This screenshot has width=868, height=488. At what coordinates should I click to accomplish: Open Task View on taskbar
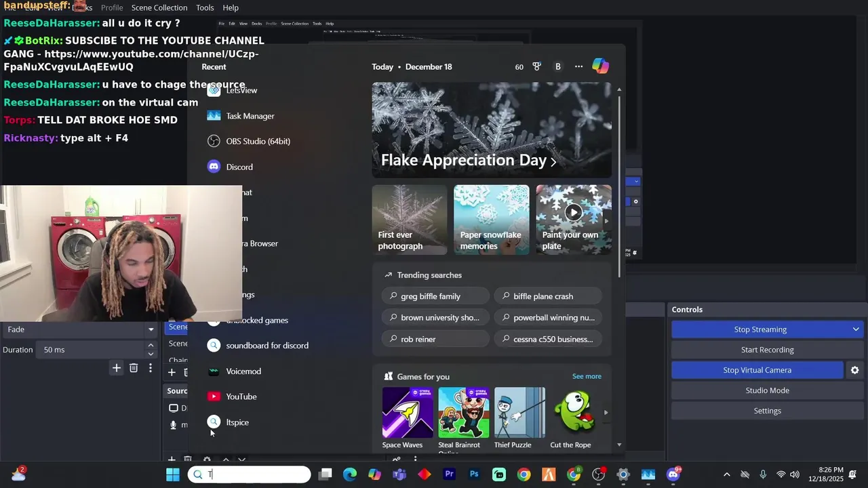(325, 474)
